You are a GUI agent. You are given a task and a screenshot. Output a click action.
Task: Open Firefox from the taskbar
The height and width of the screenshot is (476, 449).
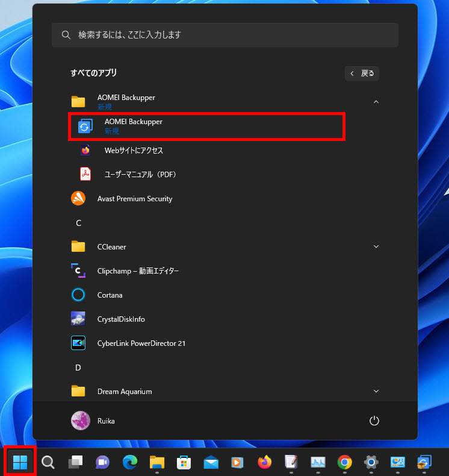pyautogui.click(x=264, y=462)
